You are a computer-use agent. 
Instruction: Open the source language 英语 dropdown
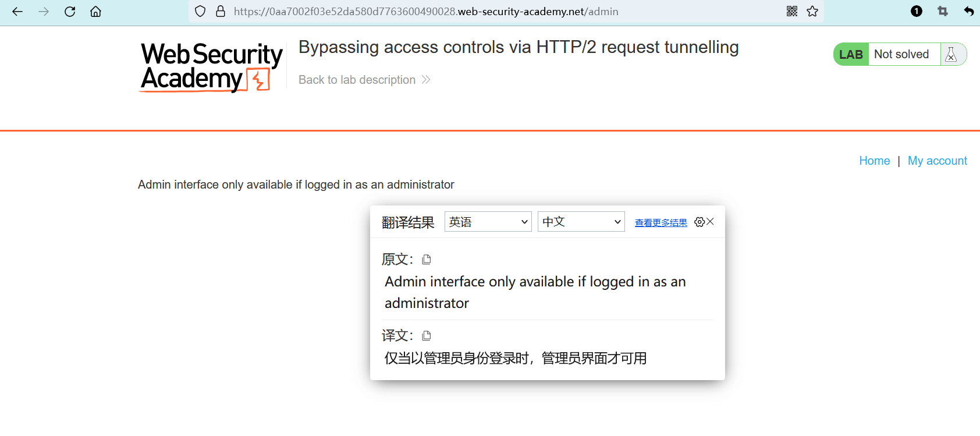pos(488,222)
